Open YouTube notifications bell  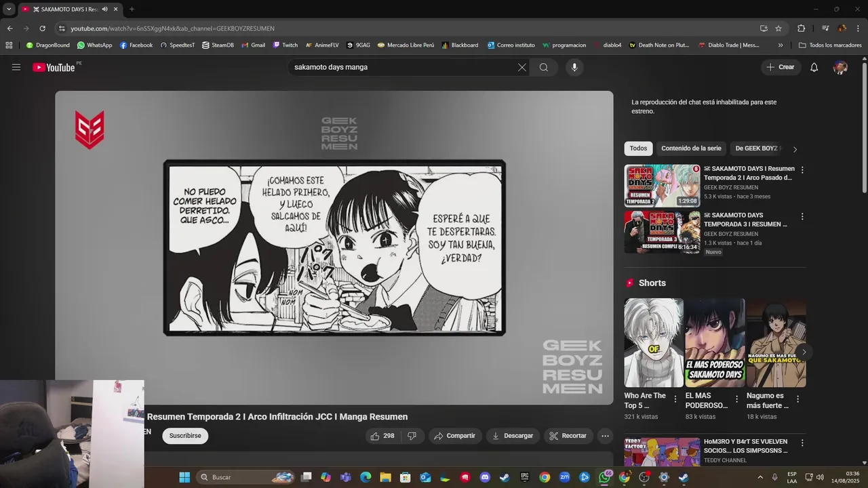pyautogui.click(x=814, y=67)
